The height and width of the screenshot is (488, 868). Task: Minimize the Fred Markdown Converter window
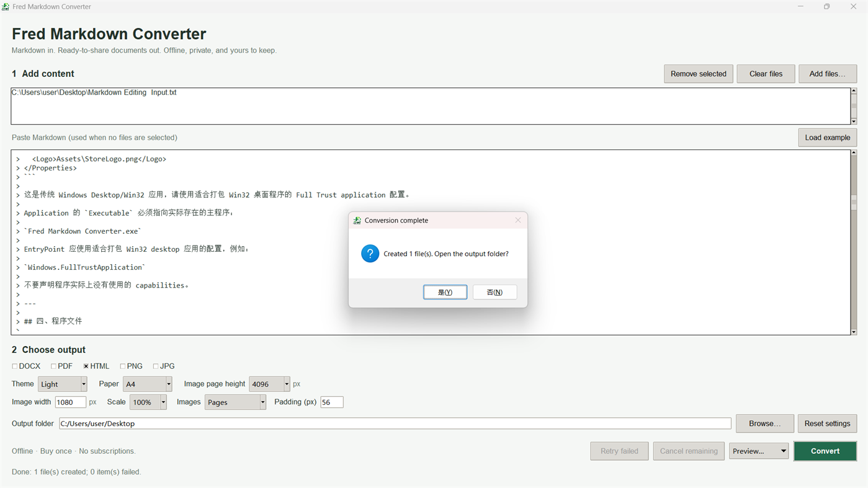(800, 7)
